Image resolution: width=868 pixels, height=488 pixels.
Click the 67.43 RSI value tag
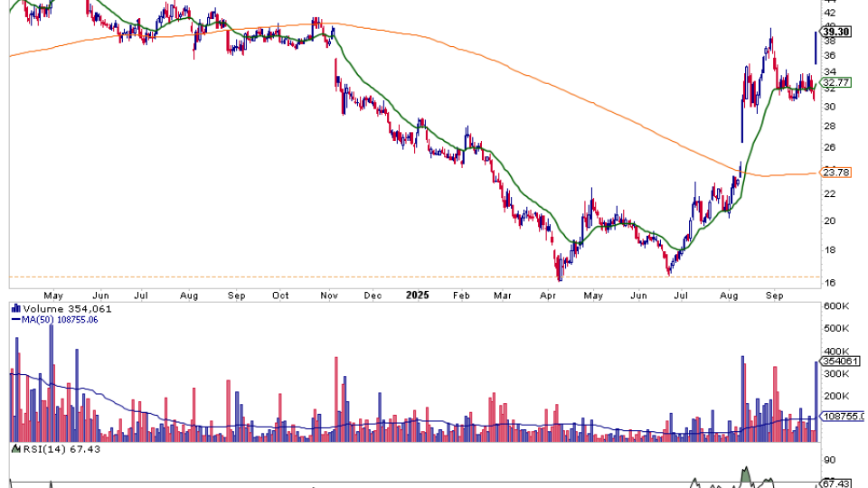click(x=838, y=483)
